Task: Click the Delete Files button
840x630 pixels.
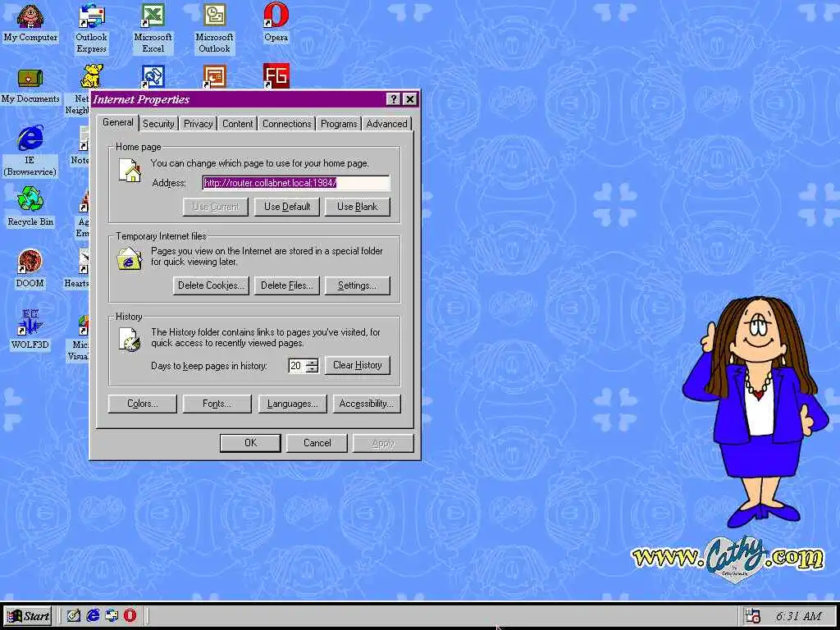Action: pyautogui.click(x=287, y=285)
